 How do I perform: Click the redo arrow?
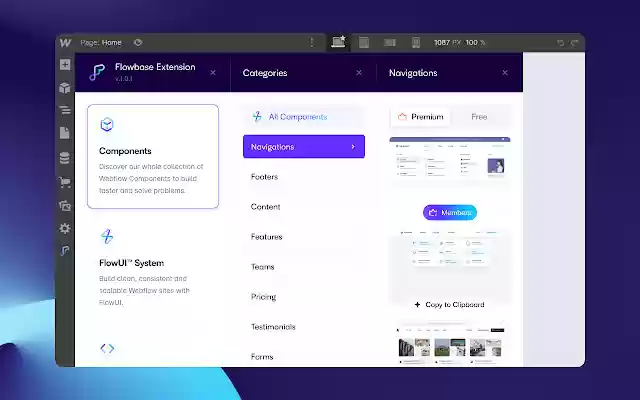(575, 43)
